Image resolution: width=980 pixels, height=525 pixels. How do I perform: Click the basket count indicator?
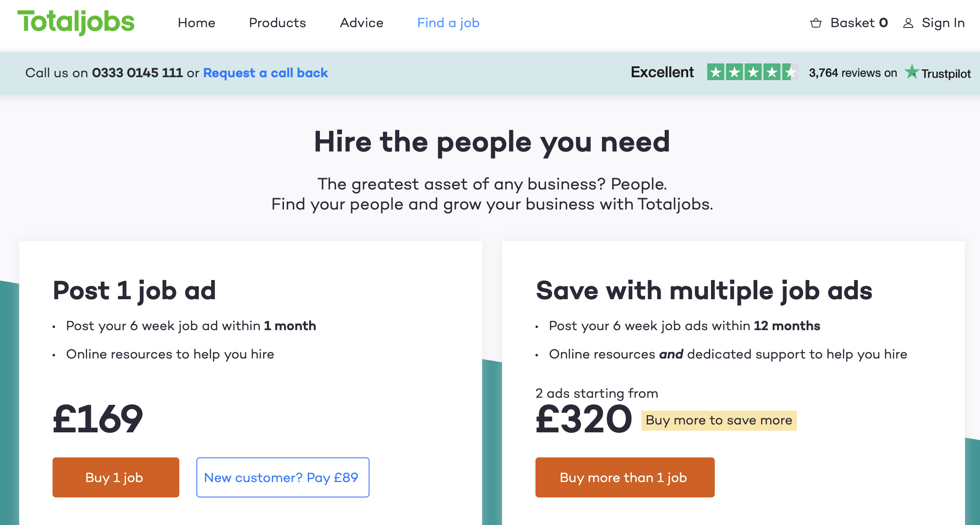click(x=884, y=23)
